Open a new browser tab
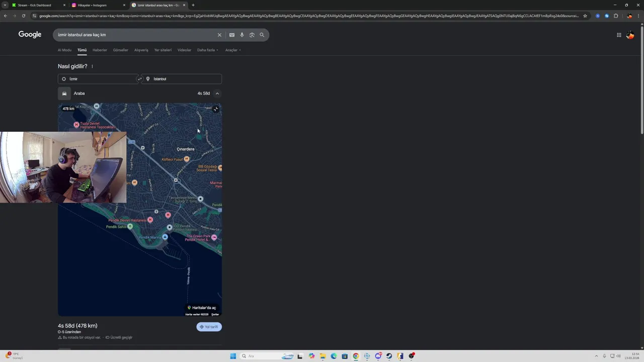This screenshot has width=644, height=362. click(x=193, y=5)
